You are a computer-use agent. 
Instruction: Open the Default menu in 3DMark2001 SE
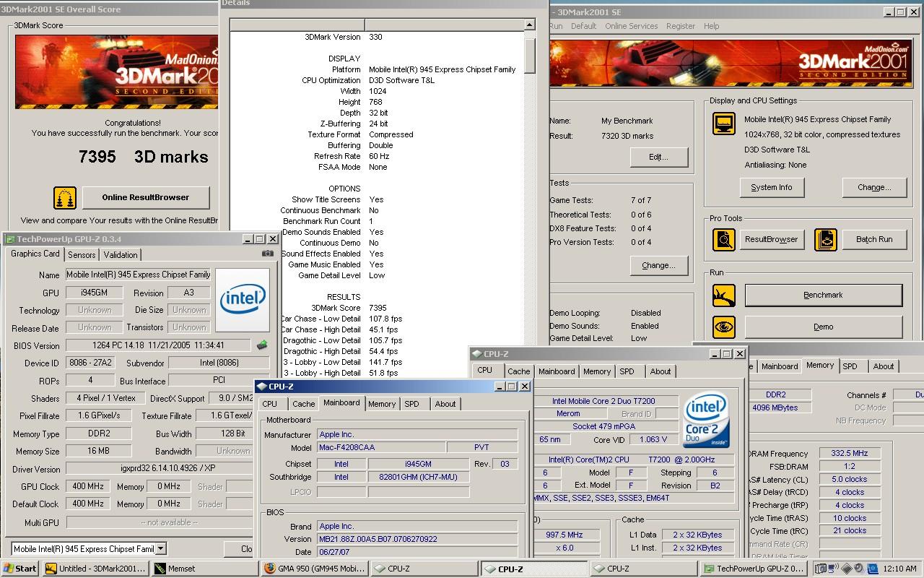583,26
